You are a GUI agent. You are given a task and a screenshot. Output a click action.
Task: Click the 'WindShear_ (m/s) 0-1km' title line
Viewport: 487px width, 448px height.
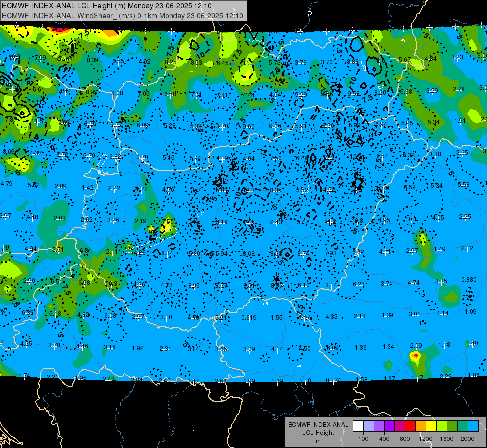pyautogui.click(x=122, y=16)
